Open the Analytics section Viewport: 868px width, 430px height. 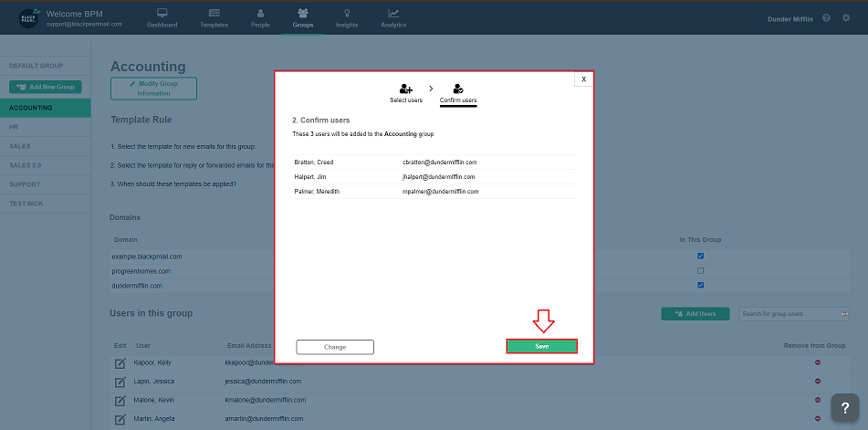click(393, 18)
